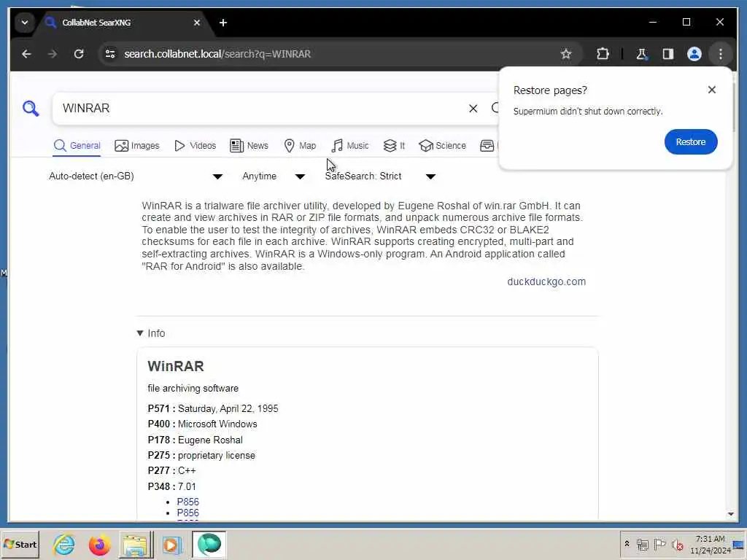Switch to the It search category

[395, 146]
